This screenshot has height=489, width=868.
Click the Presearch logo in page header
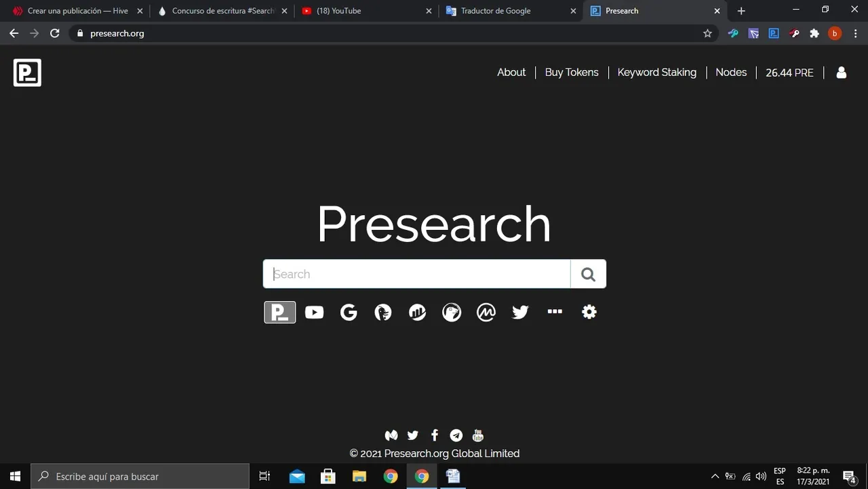[x=27, y=73]
